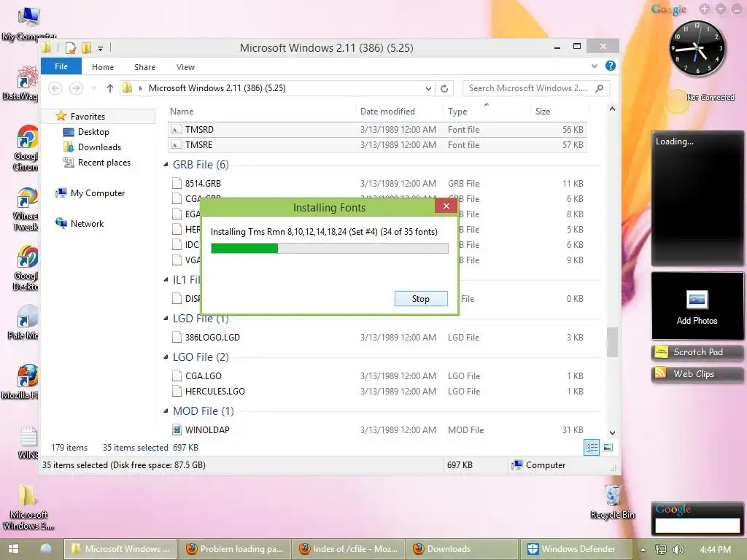
Task: Open the Scratch Pad gadget
Action: pos(697,352)
